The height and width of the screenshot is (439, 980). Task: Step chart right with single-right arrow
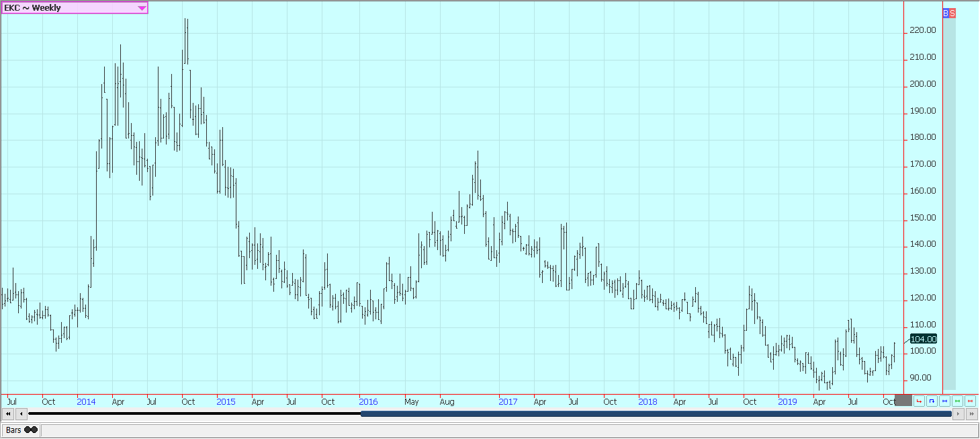959,413
